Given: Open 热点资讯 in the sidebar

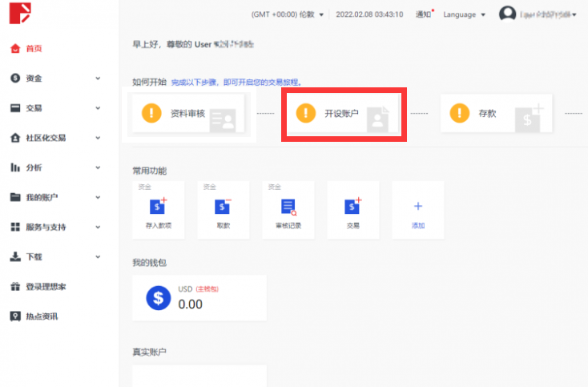Looking at the screenshot, I should [42, 316].
